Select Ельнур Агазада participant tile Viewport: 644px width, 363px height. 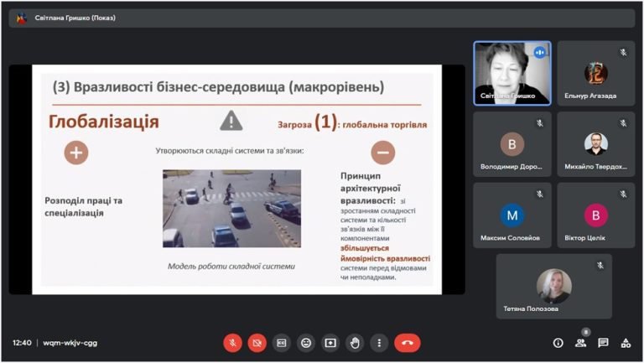(596, 74)
